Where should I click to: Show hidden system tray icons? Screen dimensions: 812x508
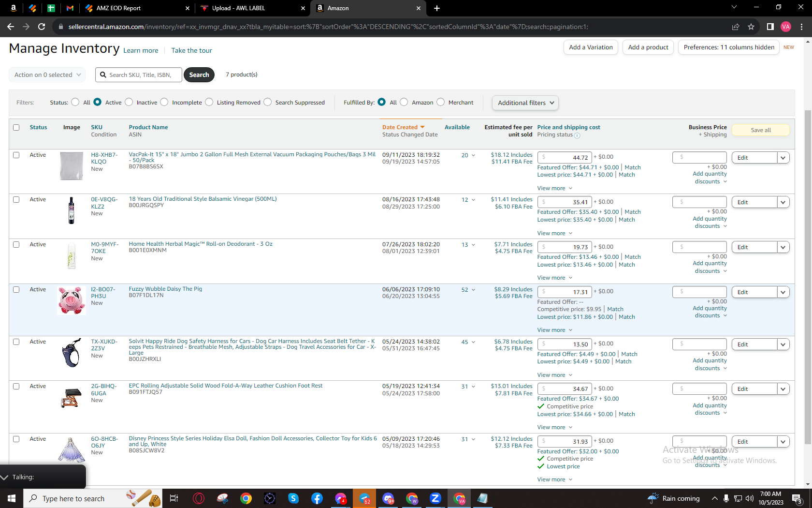point(714,498)
